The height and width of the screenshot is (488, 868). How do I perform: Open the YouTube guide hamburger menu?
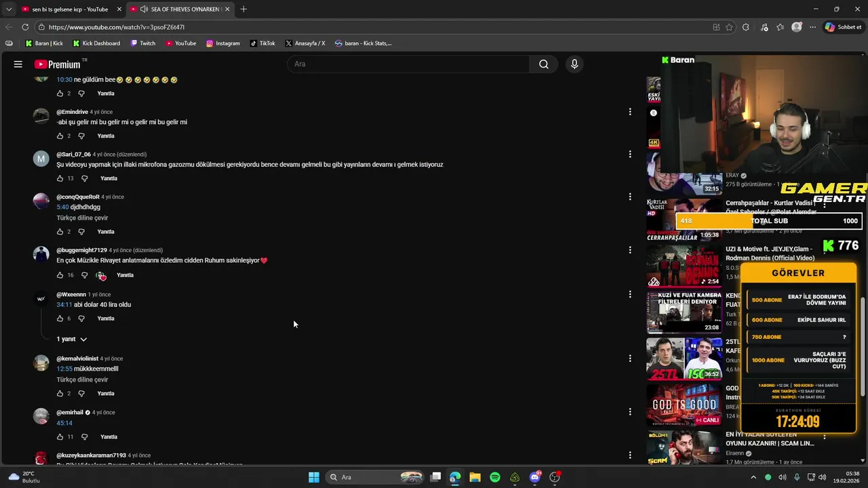[x=18, y=64]
